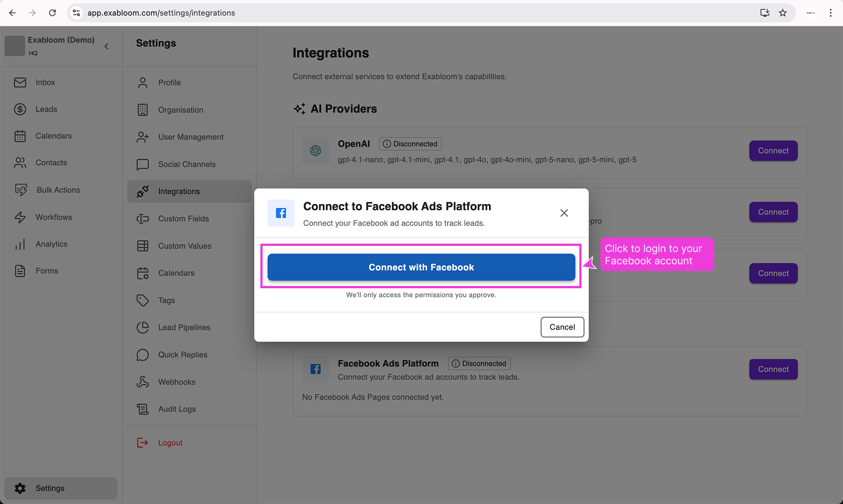Click the browser address bar URL

tap(161, 12)
